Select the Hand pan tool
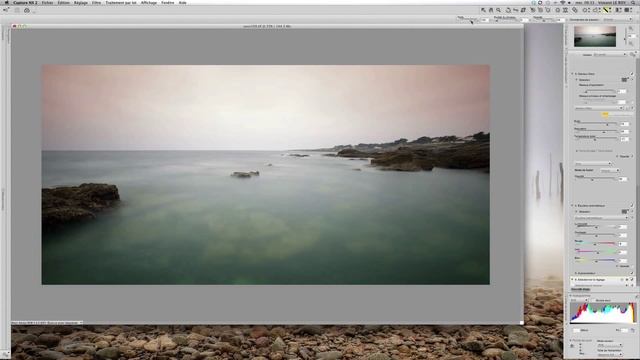 tap(491, 10)
